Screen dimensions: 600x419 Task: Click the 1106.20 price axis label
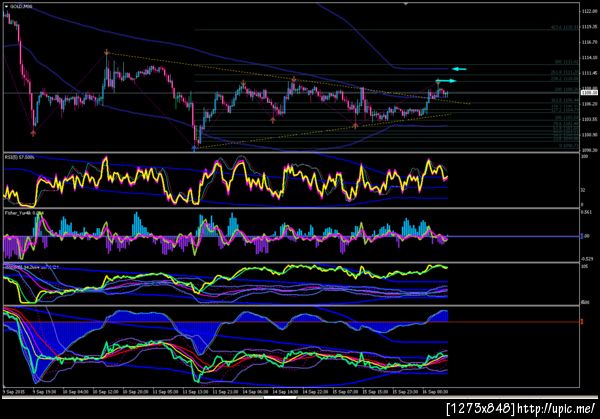589,104
